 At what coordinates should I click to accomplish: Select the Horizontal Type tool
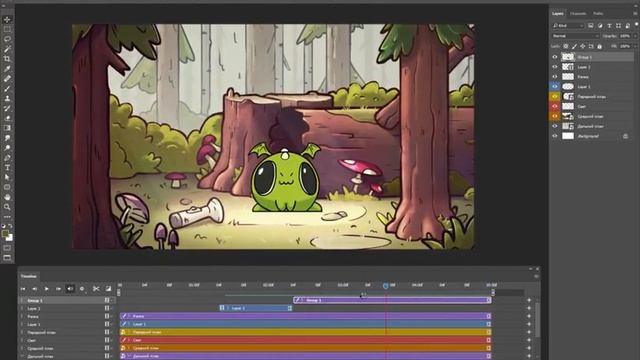point(7,167)
